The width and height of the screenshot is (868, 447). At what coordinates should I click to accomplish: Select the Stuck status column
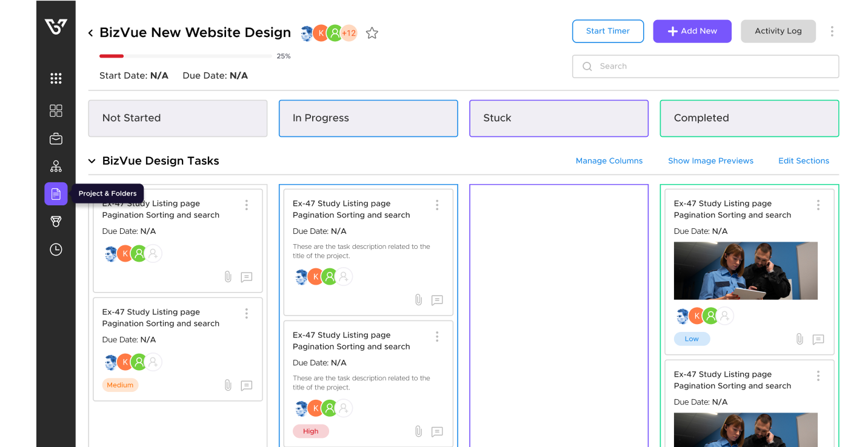[558, 118]
